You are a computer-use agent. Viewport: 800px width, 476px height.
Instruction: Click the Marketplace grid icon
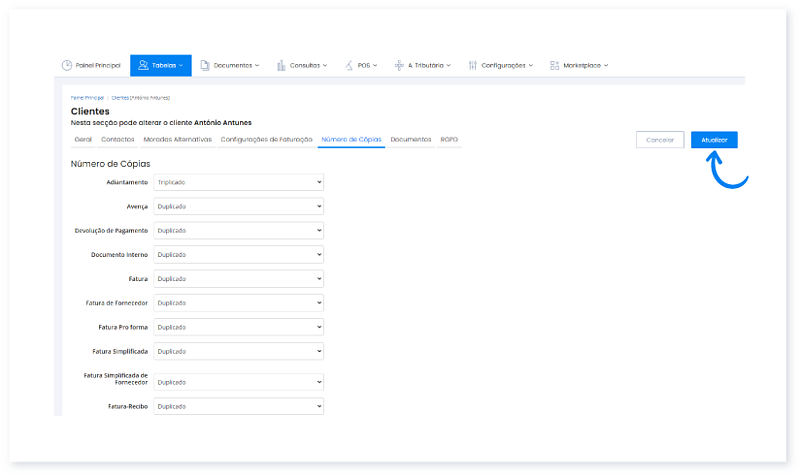click(555, 65)
